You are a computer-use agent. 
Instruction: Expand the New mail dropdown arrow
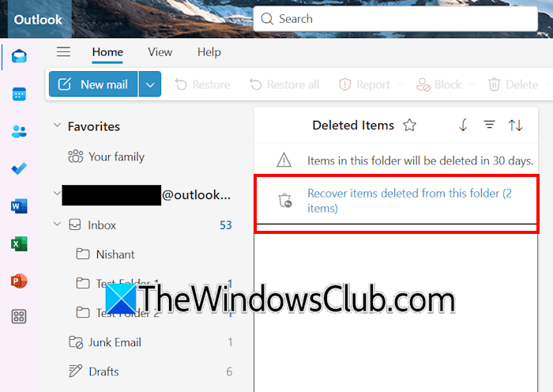[x=150, y=85]
